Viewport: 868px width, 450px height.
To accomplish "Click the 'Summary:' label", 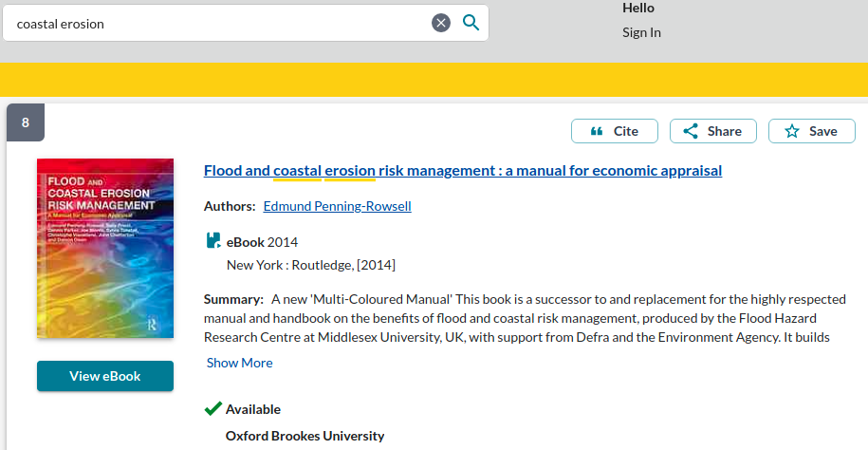I will click(x=233, y=299).
